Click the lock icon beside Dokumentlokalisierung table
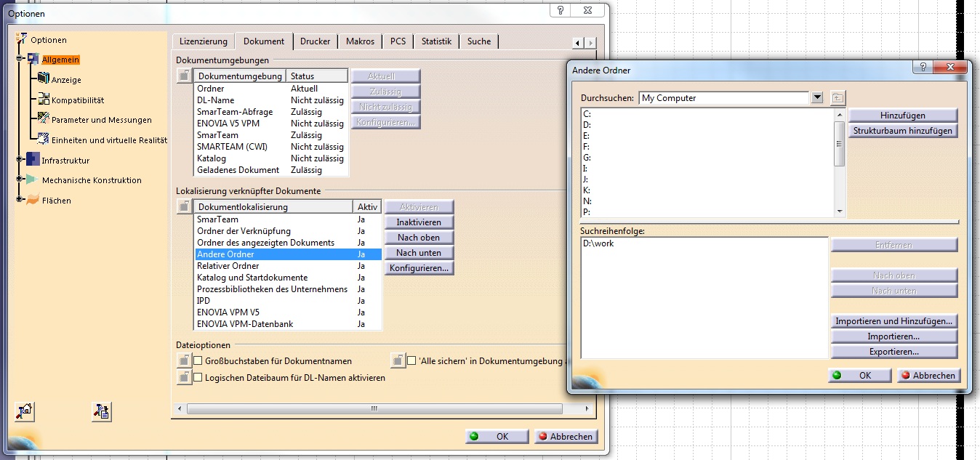 (x=184, y=207)
